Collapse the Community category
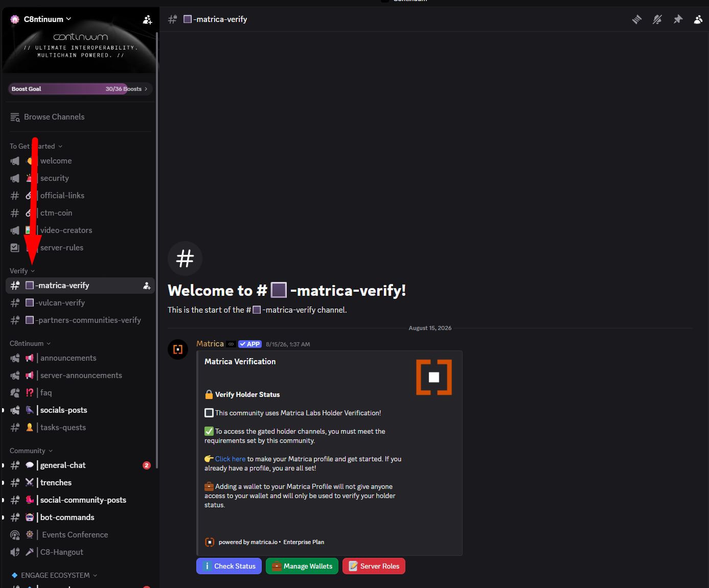 (31, 451)
